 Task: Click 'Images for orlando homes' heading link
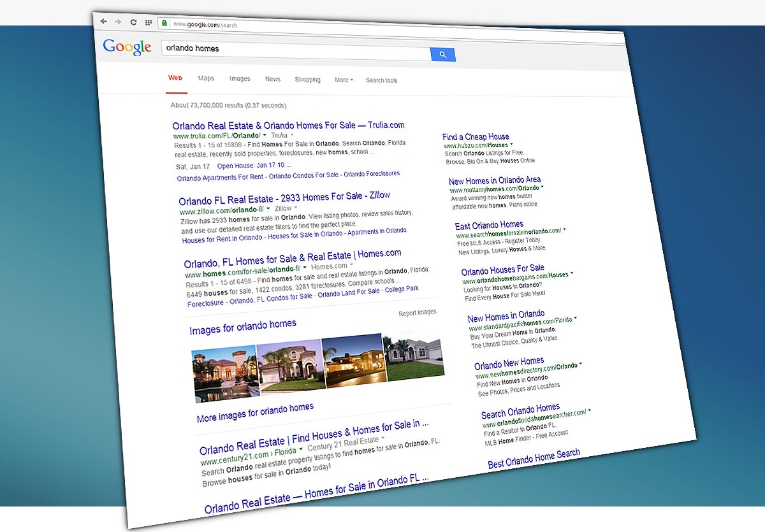(243, 327)
